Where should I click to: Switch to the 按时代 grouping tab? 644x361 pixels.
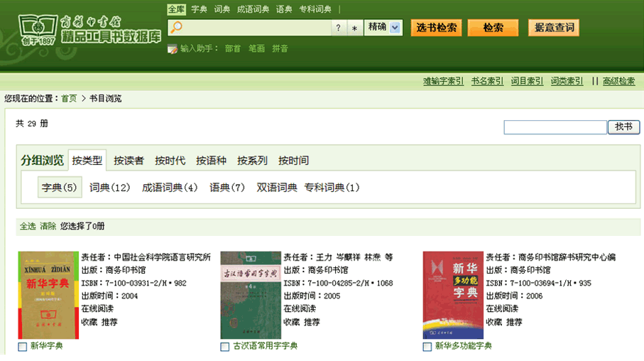[x=170, y=161]
